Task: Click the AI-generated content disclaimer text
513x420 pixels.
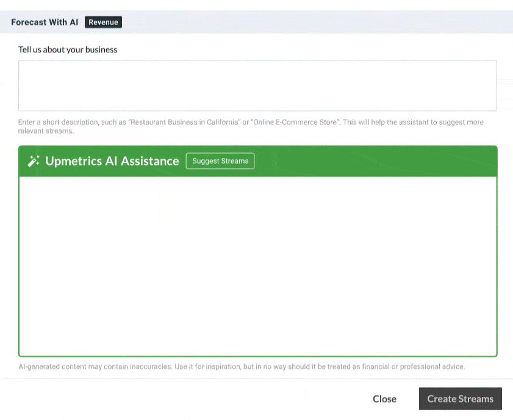Action: [242, 366]
